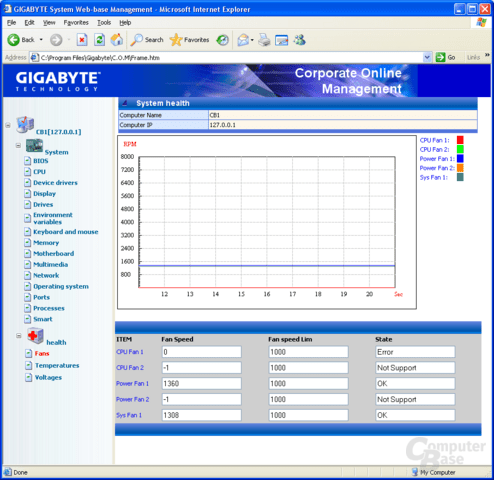This screenshot has height=480, width=494.
Task: Click Power Fan 1 fan speed limit field
Action: click(x=308, y=384)
